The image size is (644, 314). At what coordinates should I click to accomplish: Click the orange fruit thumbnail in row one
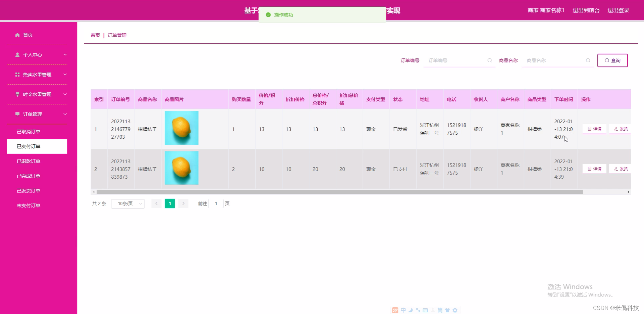pyautogui.click(x=181, y=128)
